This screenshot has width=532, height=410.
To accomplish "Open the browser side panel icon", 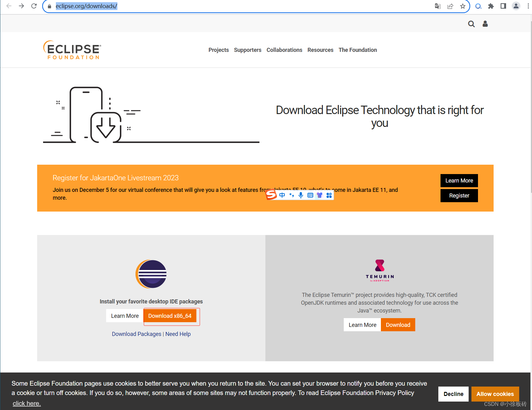I will tap(503, 6).
